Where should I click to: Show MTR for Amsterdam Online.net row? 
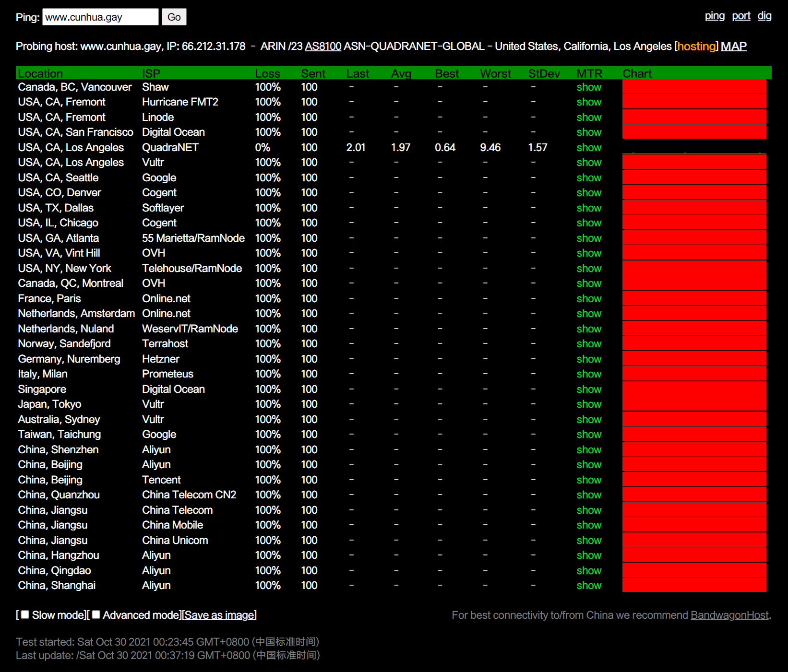tap(589, 313)
